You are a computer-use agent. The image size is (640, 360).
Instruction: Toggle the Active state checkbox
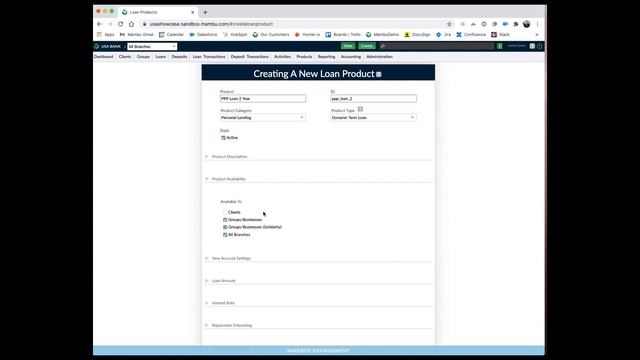point(223,138)
